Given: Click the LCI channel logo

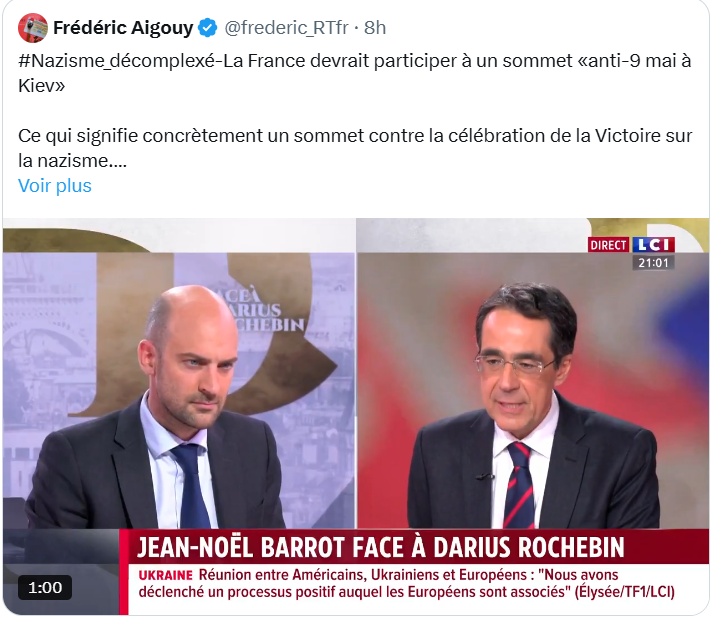Looking at the screenshot, I should point(653,245).
